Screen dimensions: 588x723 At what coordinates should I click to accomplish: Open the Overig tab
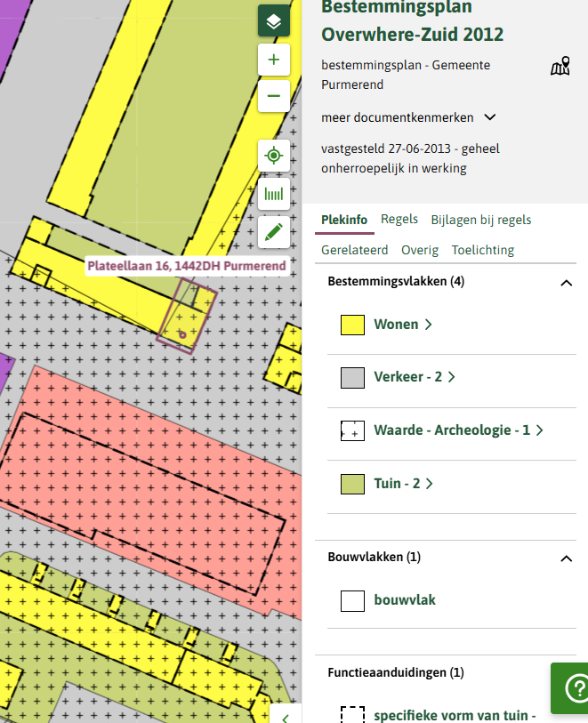tap(420, 250)
